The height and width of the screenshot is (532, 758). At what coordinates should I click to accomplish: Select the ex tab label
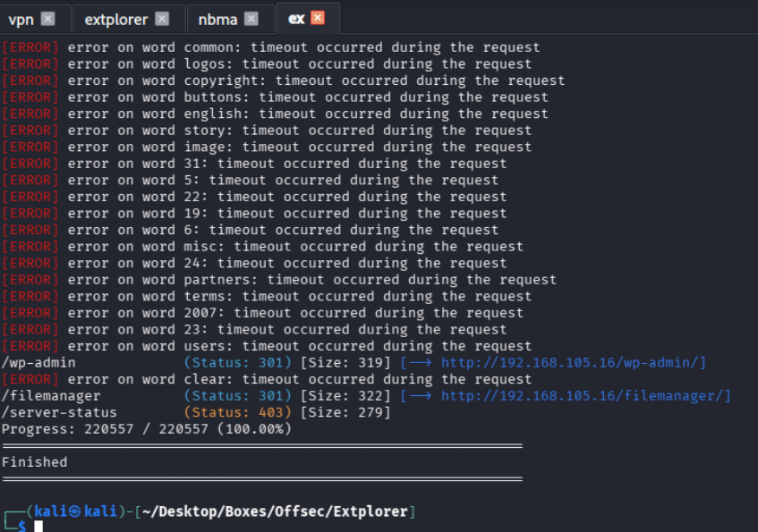coord(296,19)
